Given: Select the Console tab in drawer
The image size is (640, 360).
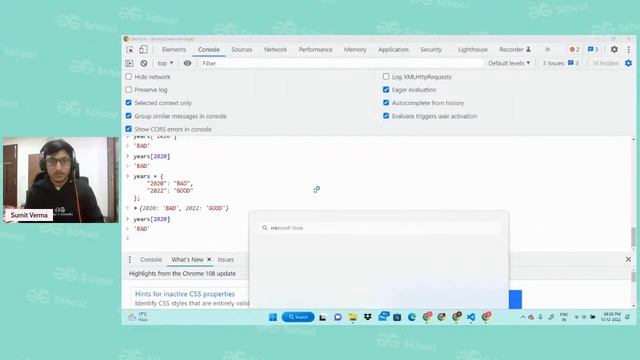Looking at the screenshot, I should click(151, 260).
